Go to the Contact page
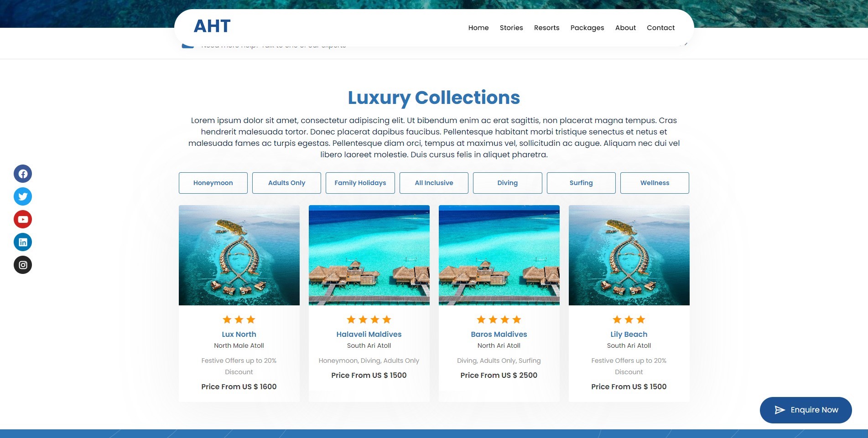The height and width of the screenshot is (438, 868). [660, 28]
